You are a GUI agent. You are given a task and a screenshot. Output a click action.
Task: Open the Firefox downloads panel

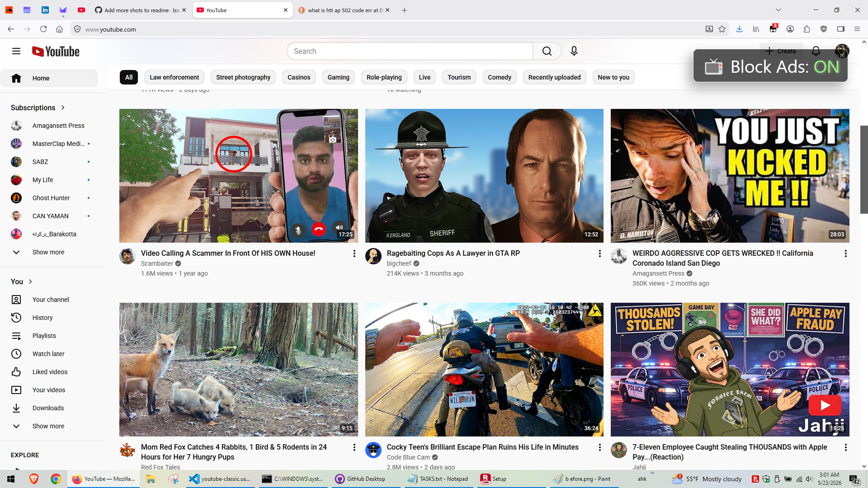pos(739,29)
